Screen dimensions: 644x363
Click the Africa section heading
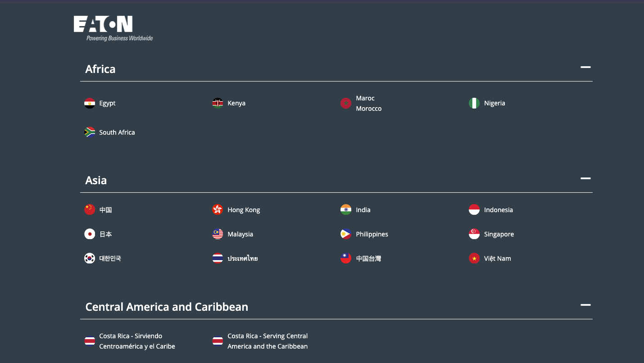(100, 69)
